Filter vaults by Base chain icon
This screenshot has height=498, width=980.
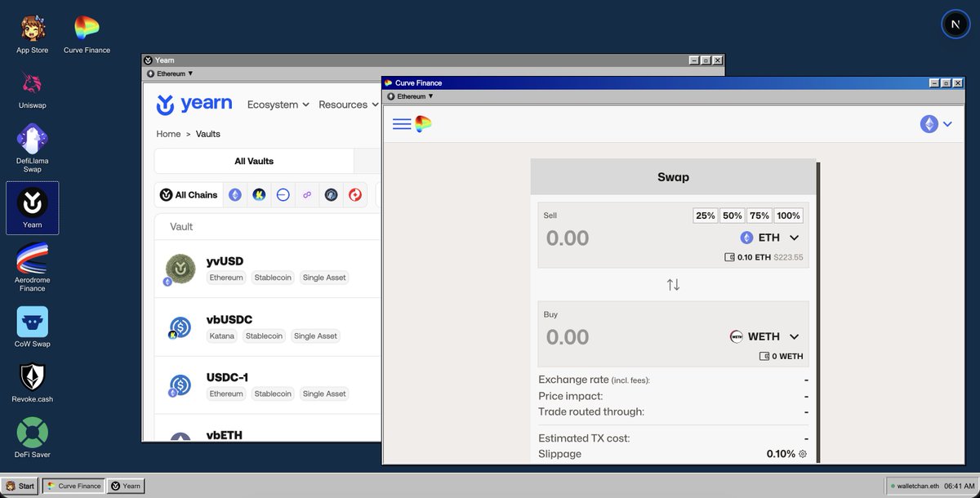pos(283,195)
